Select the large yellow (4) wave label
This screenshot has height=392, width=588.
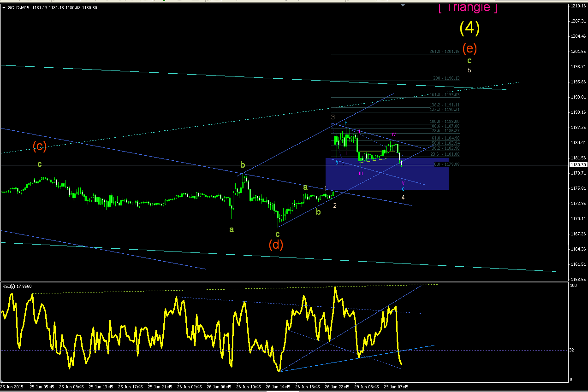tap(469, 28)
